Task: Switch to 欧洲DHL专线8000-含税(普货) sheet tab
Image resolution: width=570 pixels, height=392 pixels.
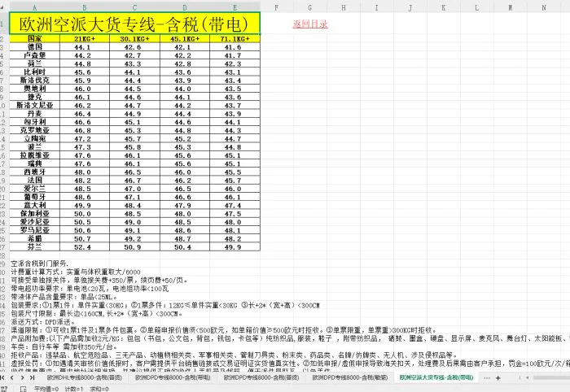Action: pyautogui.click(x=85, y=377)
